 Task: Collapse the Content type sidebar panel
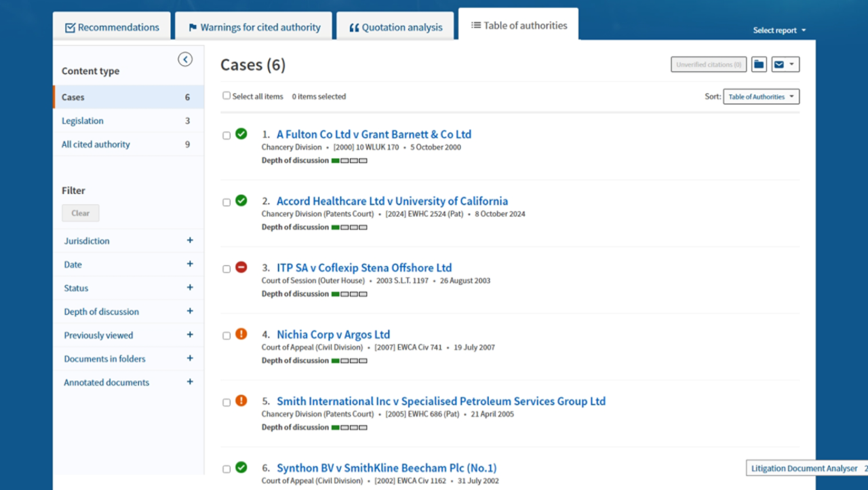[185, 60]
